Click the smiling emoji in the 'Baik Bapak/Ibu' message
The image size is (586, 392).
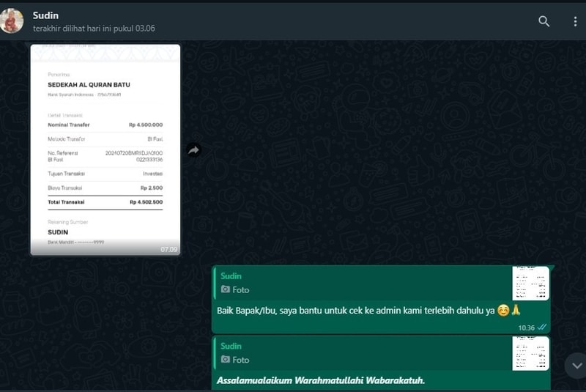click(503, 311)
